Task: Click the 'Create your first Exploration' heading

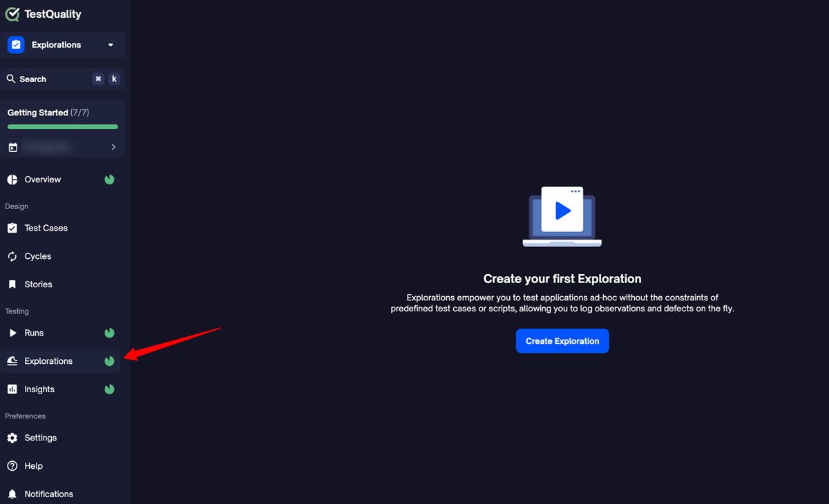Action: (562, 279)
